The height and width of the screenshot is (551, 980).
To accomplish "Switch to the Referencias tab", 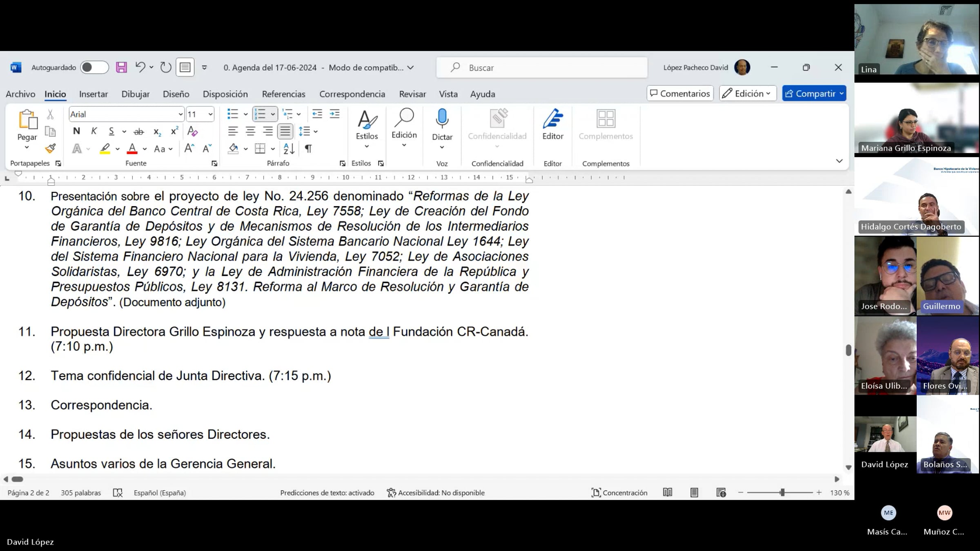I will coord(283,94).
